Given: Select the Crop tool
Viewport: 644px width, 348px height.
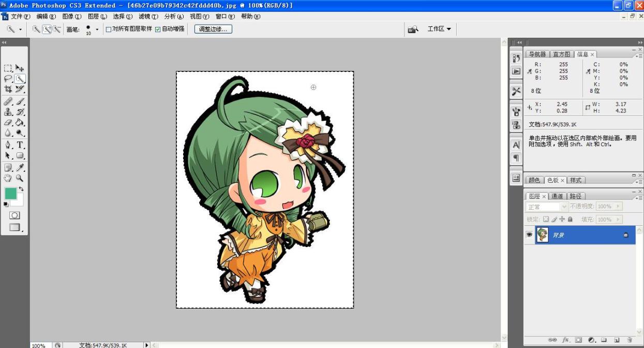Looking at the screenshot, I should point(8,90).
